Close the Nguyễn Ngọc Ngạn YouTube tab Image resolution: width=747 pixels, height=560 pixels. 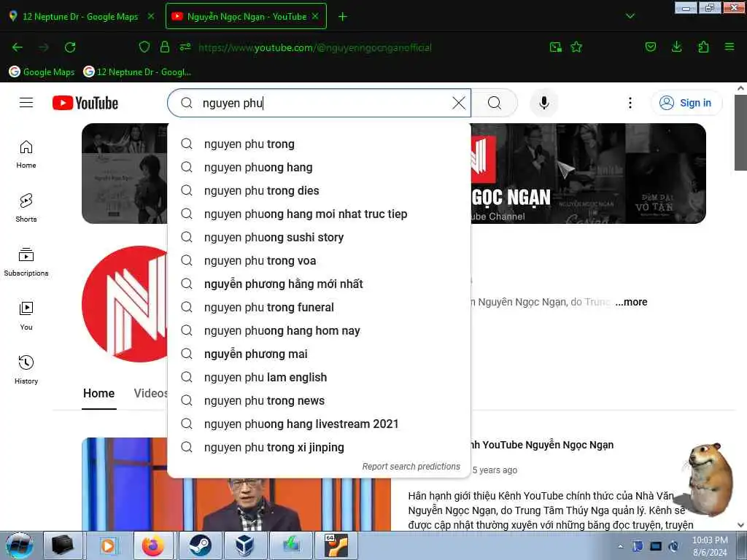pos(315,16)
